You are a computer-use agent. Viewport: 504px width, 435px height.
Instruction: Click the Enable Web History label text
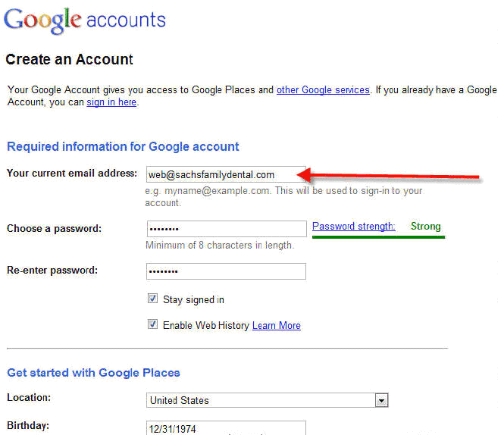[x=206, y=325]
